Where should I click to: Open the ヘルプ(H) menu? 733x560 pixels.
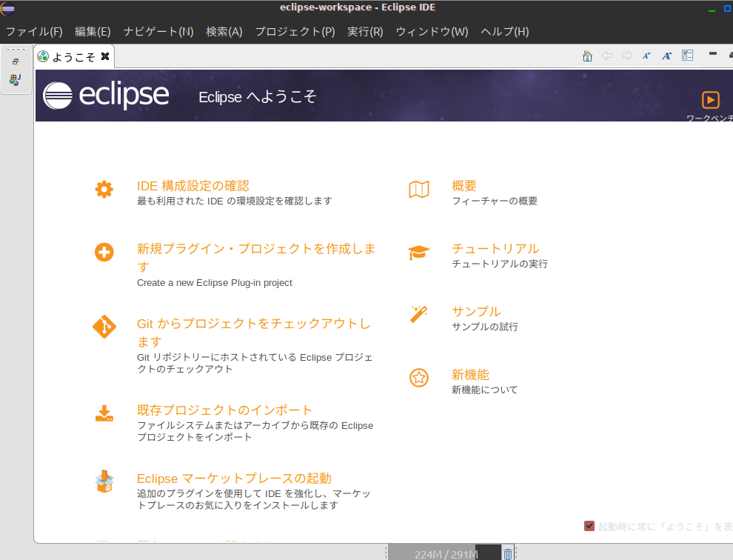505,31
